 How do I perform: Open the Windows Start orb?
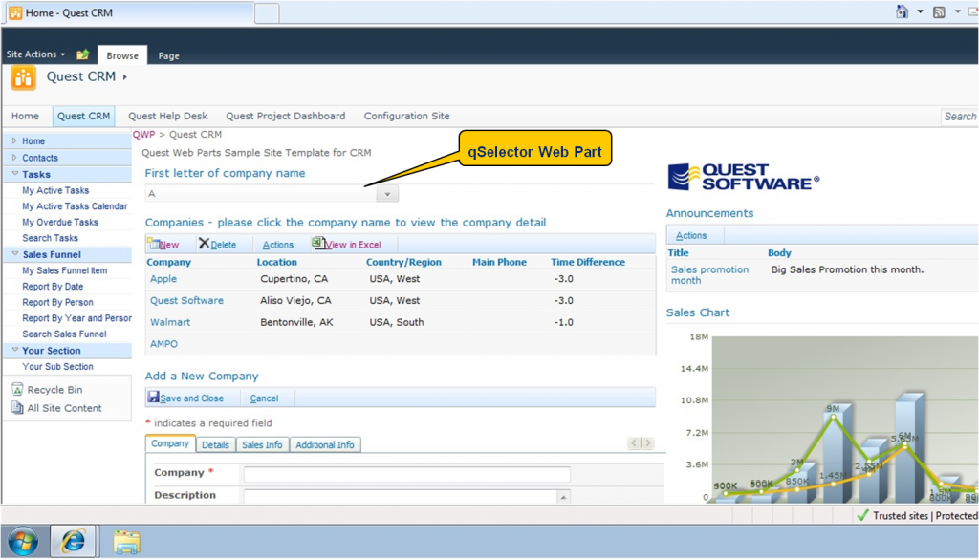[23, 541]
